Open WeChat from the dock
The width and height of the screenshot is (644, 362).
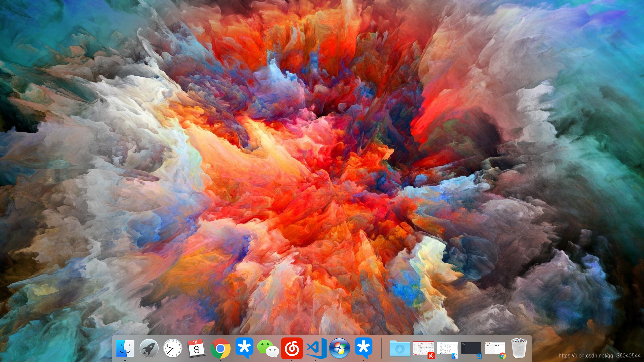click(x=268, y=348)
